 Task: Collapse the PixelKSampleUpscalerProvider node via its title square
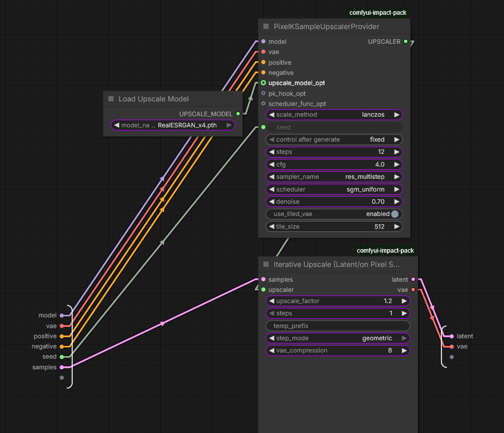[266, 26]
